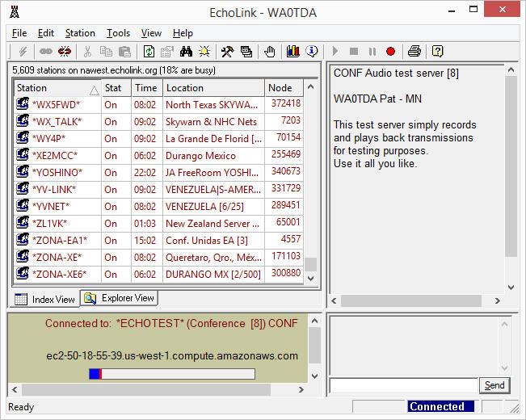
Task: Click the Play triangle playback button
Action: click(x=335, y=52)
